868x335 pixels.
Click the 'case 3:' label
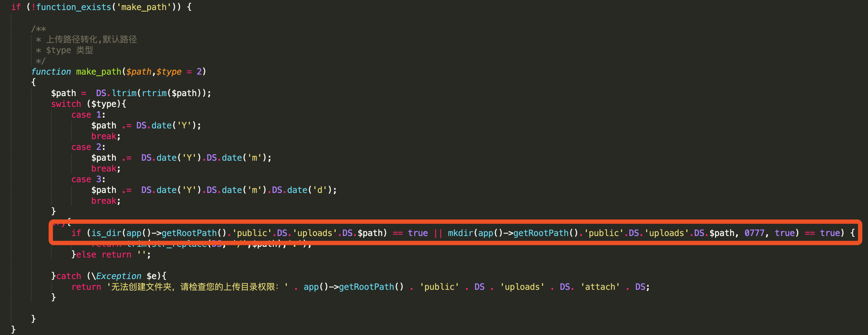point(88,179)
